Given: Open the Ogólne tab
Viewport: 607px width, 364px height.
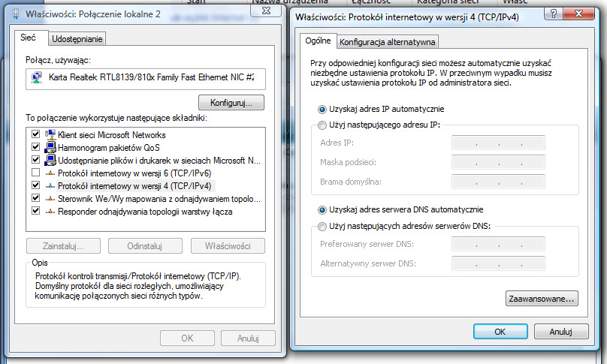Looking at the screenshot, I should click(x=318, y=41).
